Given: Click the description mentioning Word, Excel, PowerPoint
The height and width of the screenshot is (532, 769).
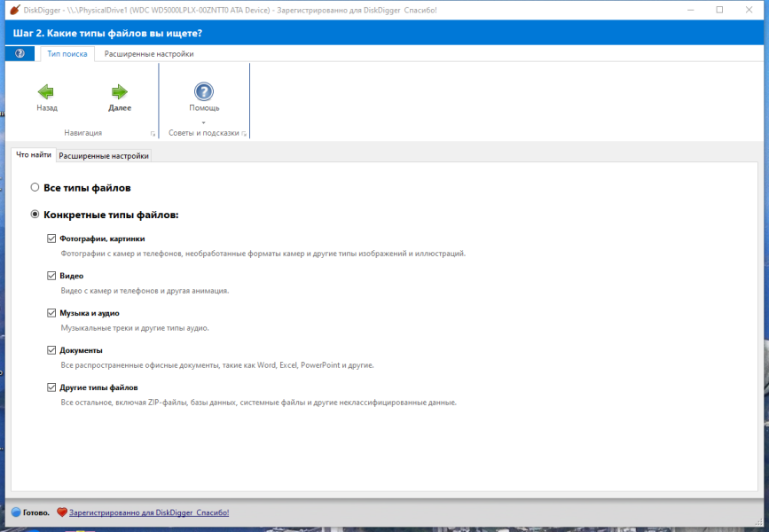Looking at the screenshot, I should click(x=217, y=365).
